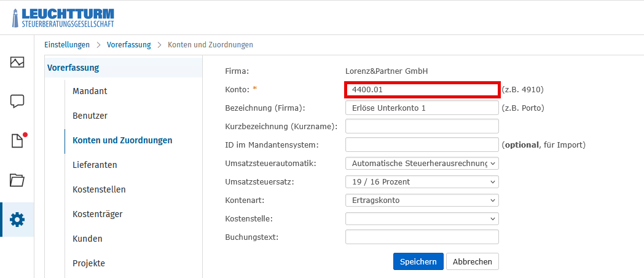Open the messages speech bubble icon
Viewport: 644px width, 278px height.
pyautogui.click(x=17, y=101)
